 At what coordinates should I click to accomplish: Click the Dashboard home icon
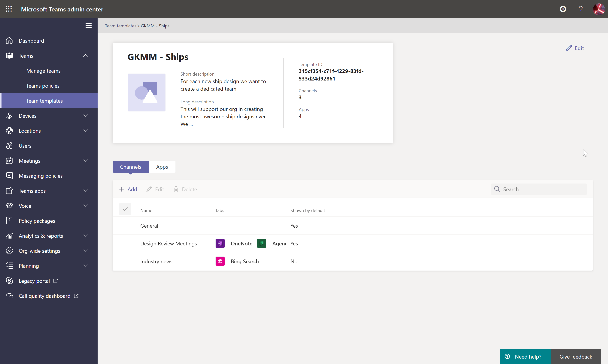point(9,41)
